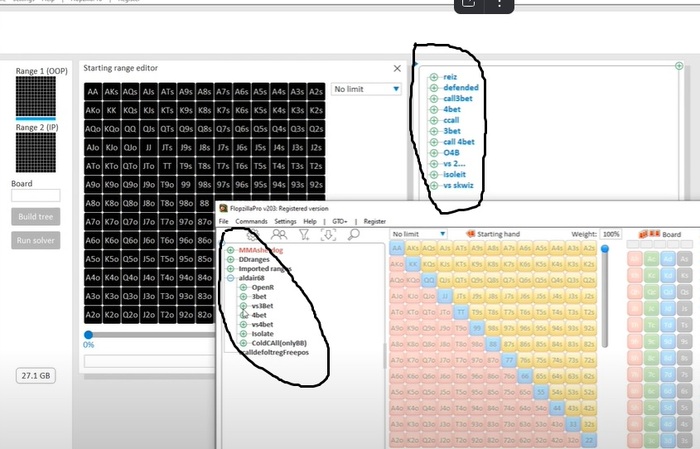Click the Board input field in the left panel
Viewport: 700px width, 449px height.
[36, 195]
